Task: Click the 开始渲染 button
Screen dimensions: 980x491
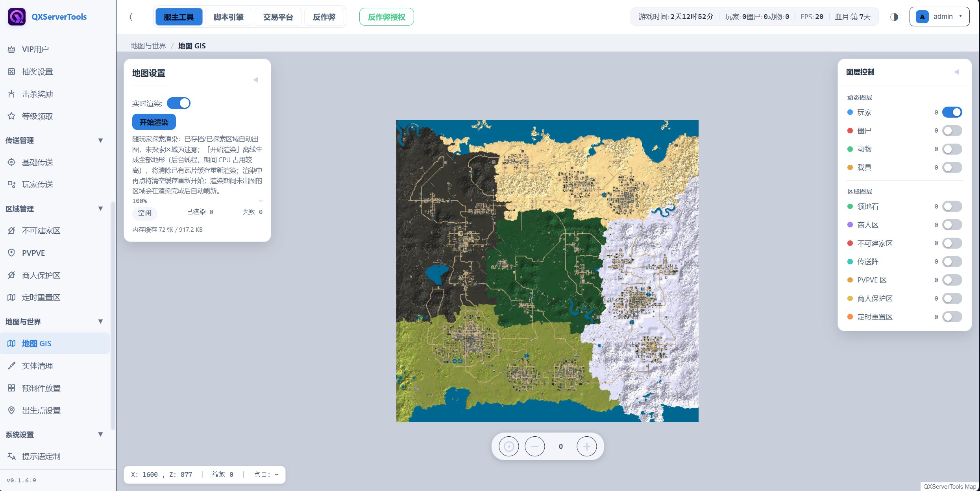Action: click(154, 122)
